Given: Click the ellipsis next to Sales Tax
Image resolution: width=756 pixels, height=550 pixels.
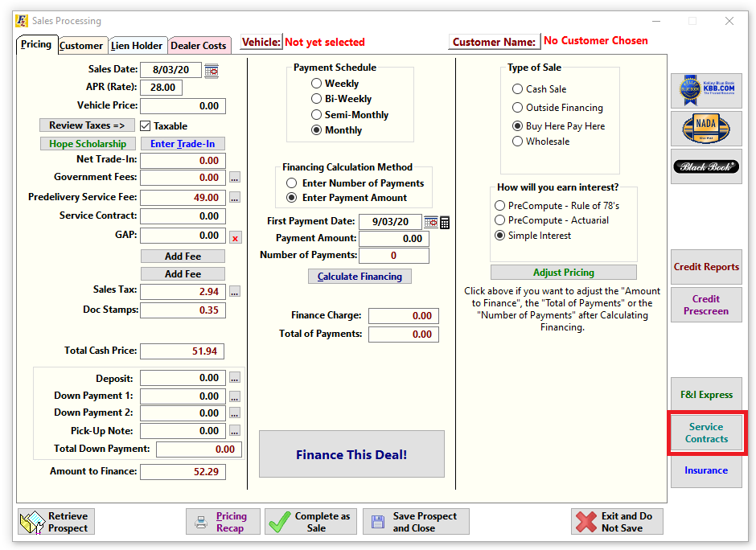Looking at the screenshot, I should pos(234,292).
